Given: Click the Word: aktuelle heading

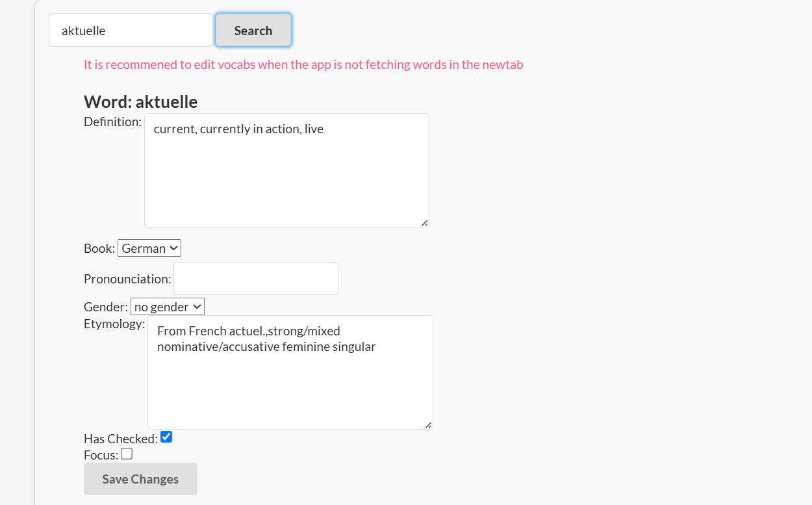Looking at the screenshot, I should pyautogui.click(x=141, y=101).
